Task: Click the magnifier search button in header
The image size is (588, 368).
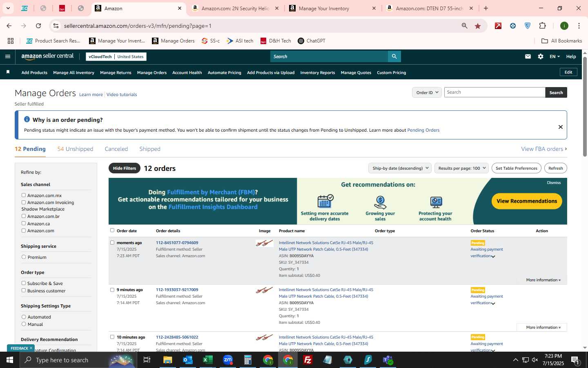Action: coord(394,56)
